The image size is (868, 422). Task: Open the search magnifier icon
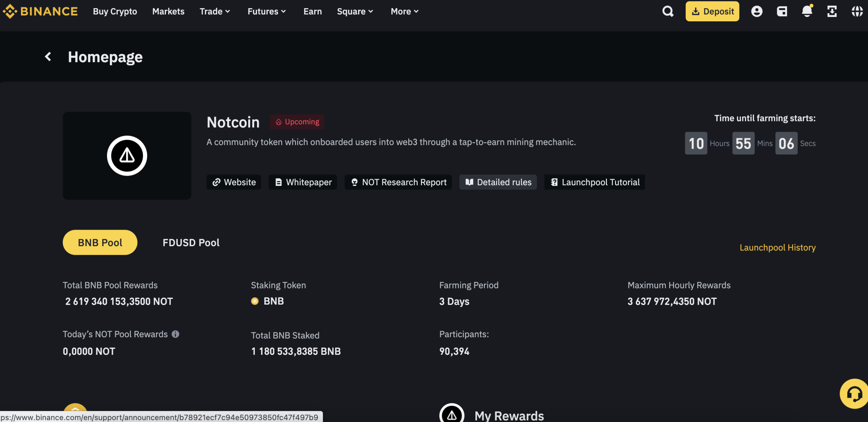[668, 11]
